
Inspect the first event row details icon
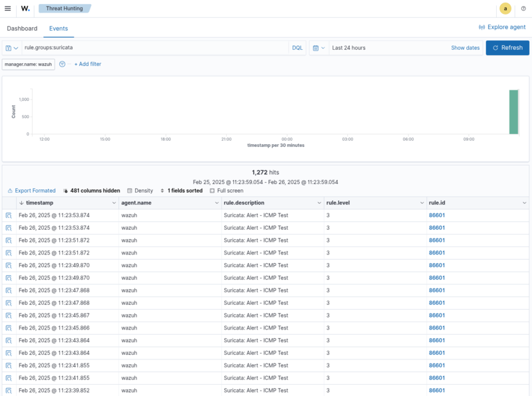click(9, 215)
